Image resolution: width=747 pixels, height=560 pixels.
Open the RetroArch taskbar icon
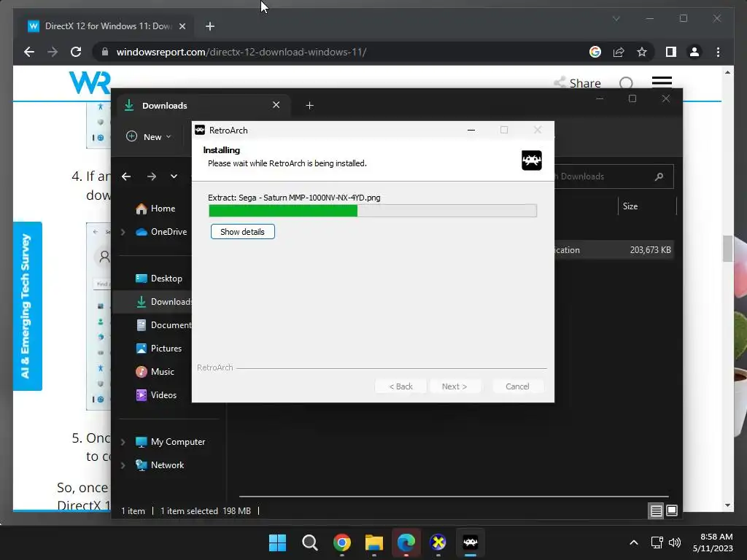[471, 542]
